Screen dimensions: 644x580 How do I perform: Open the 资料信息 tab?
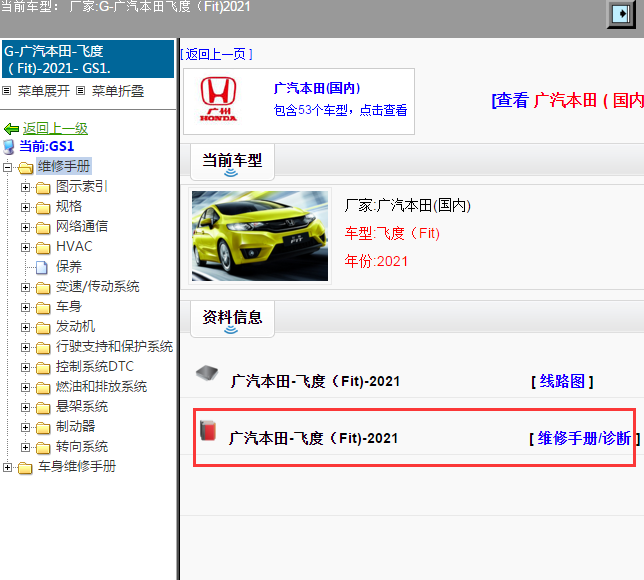pos(232,319)
